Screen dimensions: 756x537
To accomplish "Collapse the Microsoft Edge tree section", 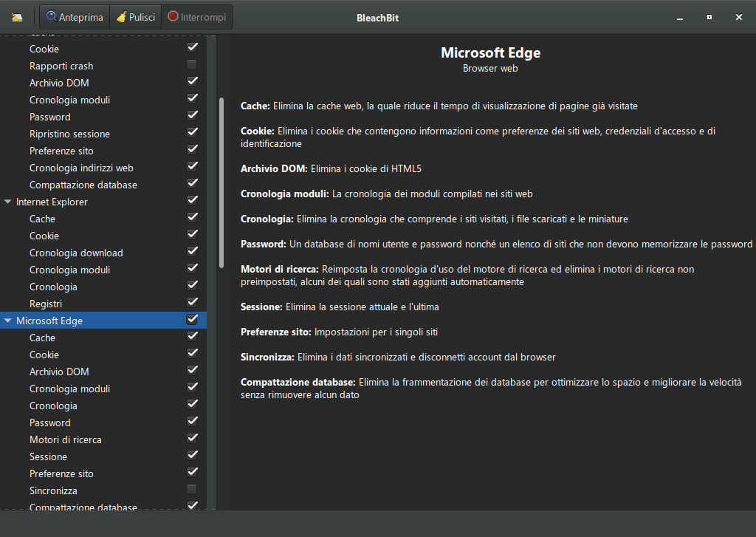I will (x=7, y=321).
